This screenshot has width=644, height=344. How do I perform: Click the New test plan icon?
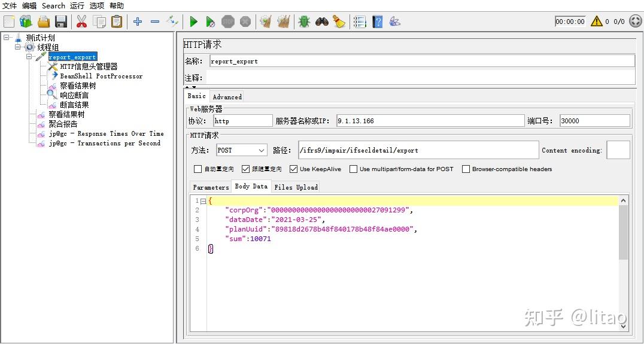9,22
